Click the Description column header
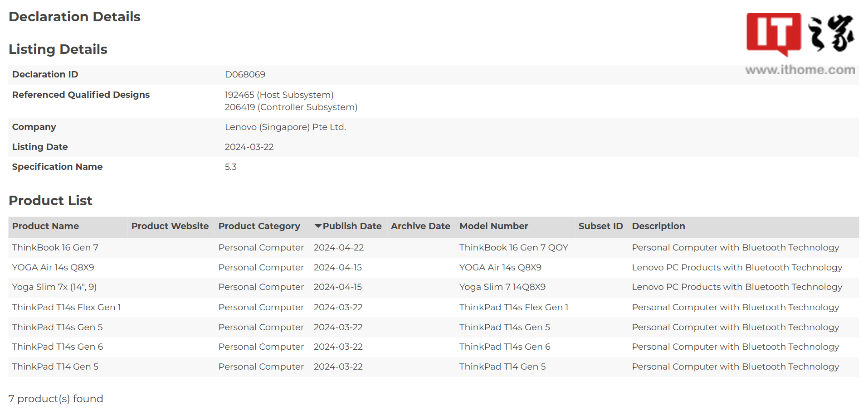The height and width of the screenshot is (414, 868). coord(658,226)
